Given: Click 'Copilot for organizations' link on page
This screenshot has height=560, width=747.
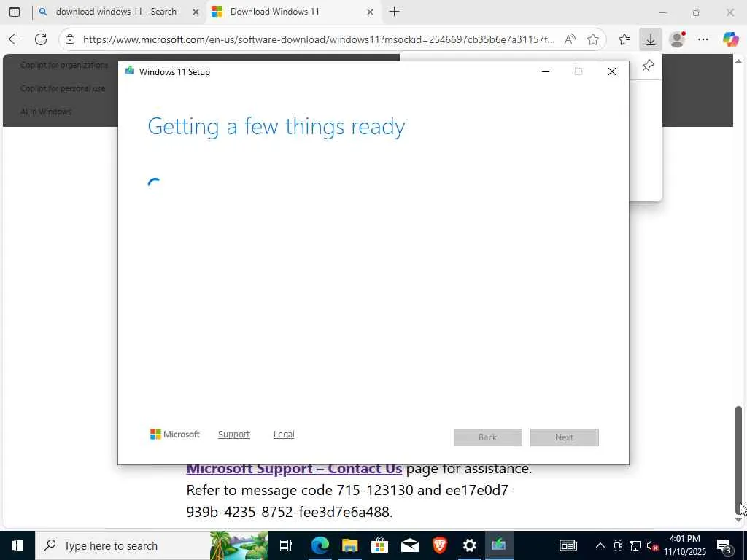Looking at the screenshot, I should pos(64,65).
